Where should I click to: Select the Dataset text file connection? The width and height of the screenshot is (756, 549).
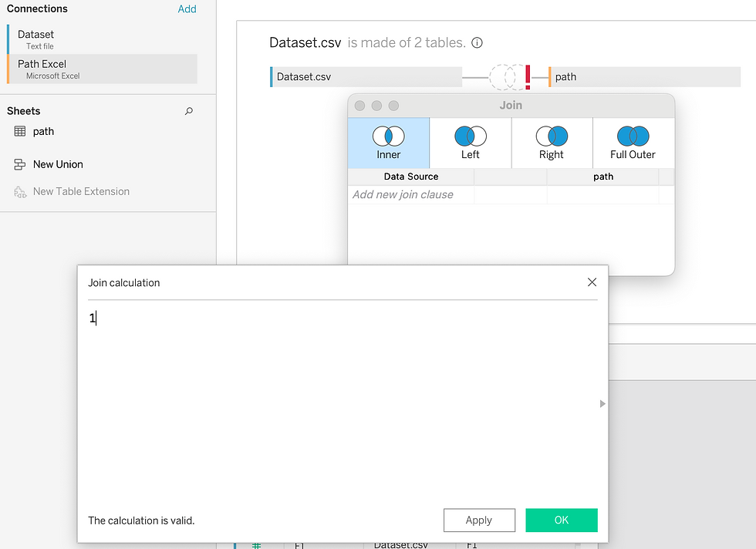pyautogui.click(x=102, y=39)
